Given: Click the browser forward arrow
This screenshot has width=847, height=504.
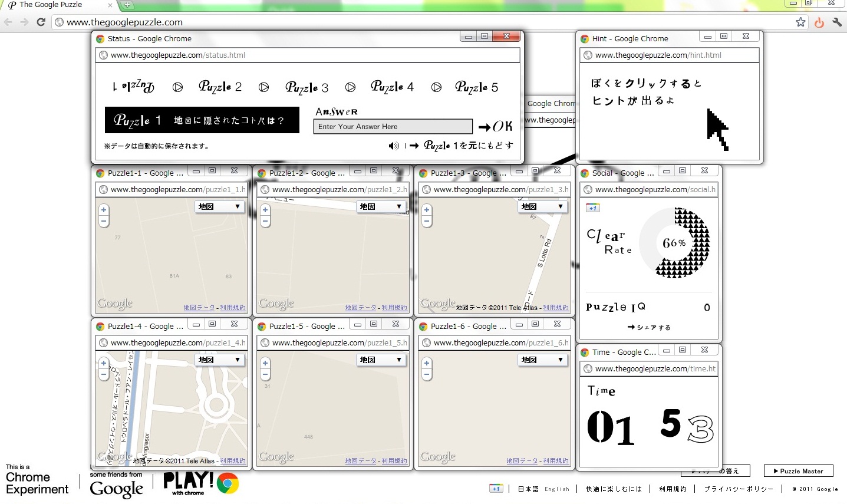Looking at the screenshot, I should (24, 22).
